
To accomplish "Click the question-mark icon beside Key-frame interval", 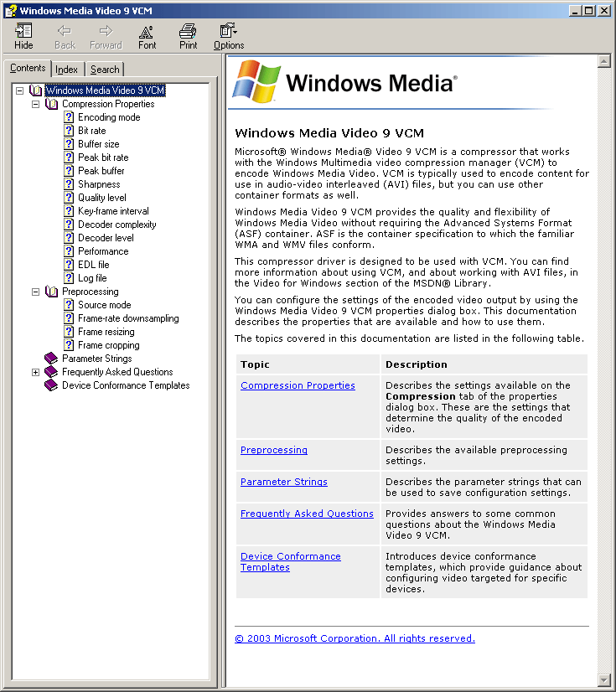I will tap(69, 211).
